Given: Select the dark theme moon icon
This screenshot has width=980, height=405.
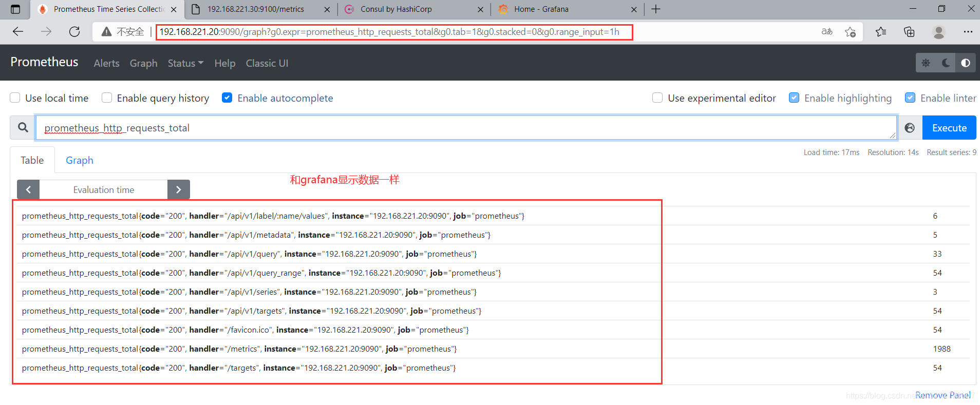Looking at the screenshot, I should [x=946, y=63].
